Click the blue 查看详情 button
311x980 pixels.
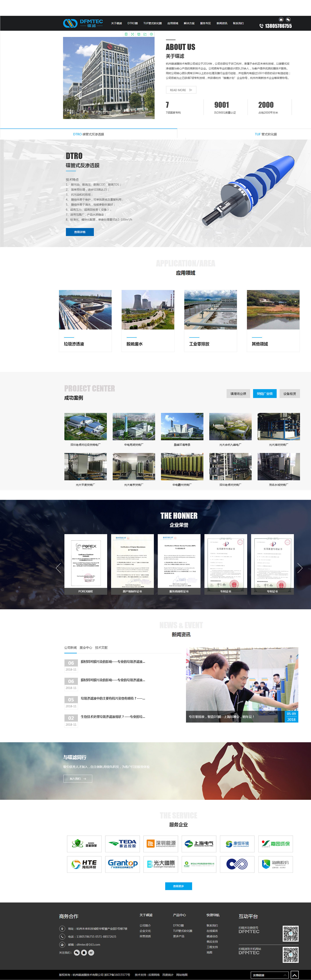coord(80,232)
